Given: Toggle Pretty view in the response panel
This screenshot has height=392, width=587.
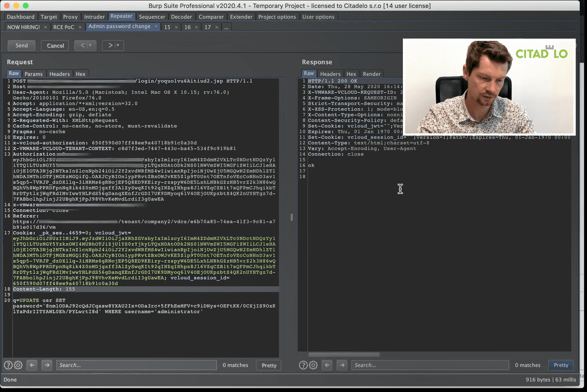Looking at the screenshot, I should pyautogui.click(x=561, y=365).
